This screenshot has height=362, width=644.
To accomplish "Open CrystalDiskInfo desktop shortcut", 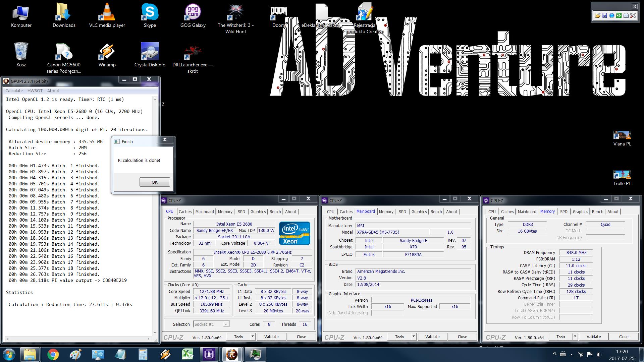I will (150, 55).
